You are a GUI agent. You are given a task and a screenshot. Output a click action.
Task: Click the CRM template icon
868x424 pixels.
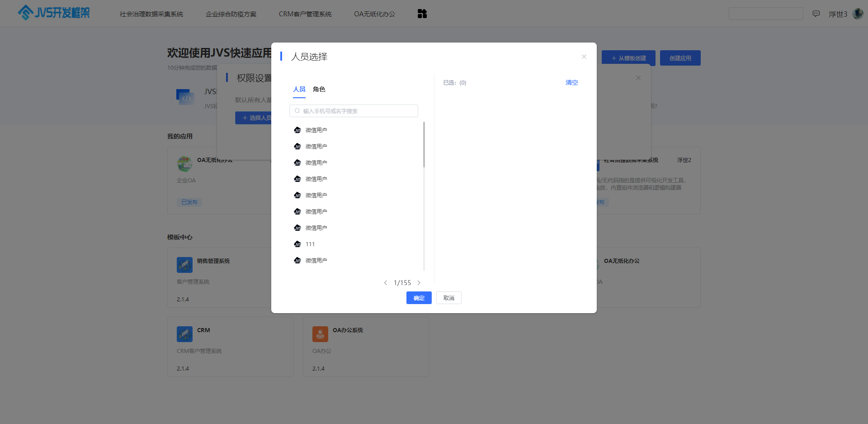(184, 334)
